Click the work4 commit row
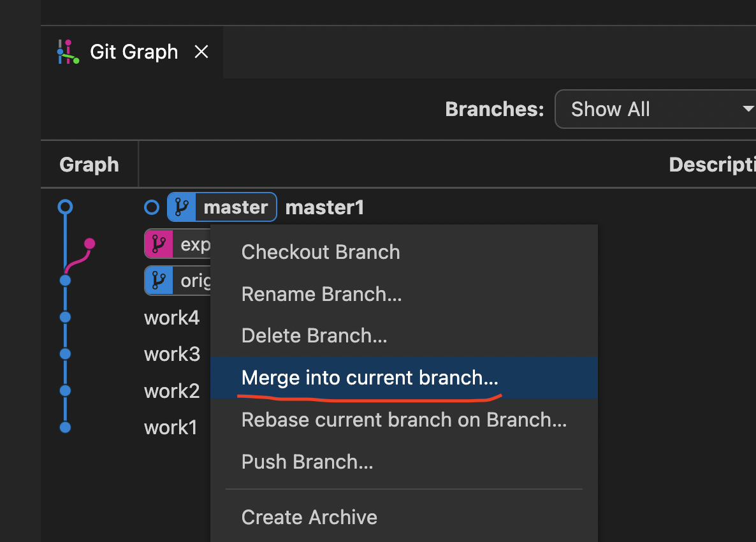The height and width of the screenshot is (542, 756). (171, 318)
